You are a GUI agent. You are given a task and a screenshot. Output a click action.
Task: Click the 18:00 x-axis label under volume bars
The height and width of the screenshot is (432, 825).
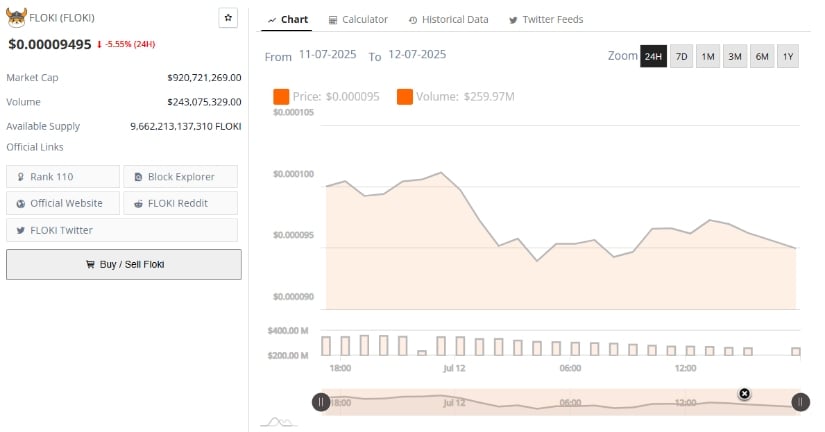340,368
